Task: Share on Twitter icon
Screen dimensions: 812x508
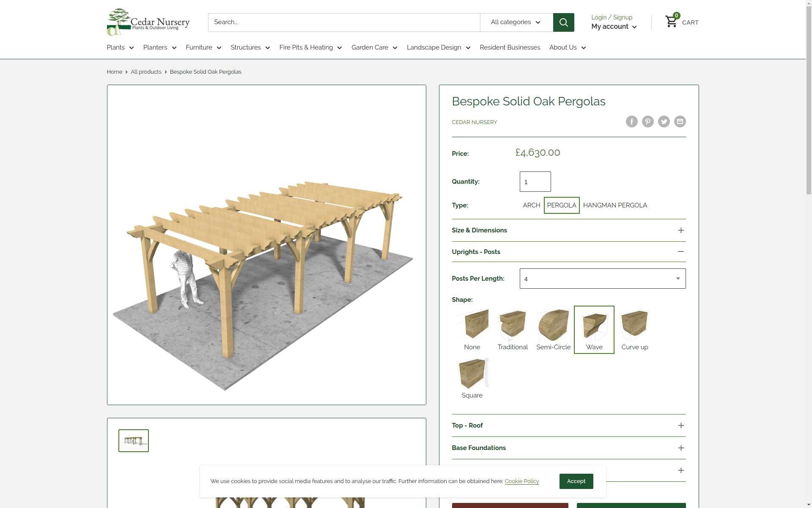Action: pos(664,122)
